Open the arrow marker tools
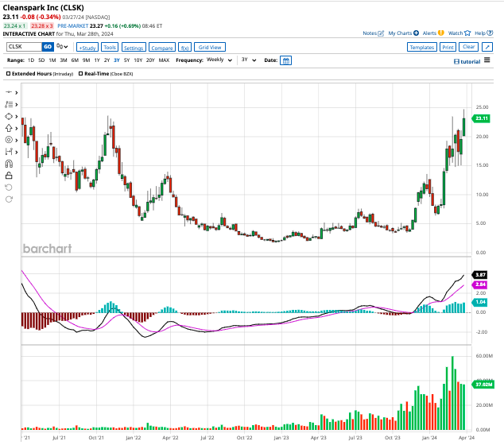 9,128
